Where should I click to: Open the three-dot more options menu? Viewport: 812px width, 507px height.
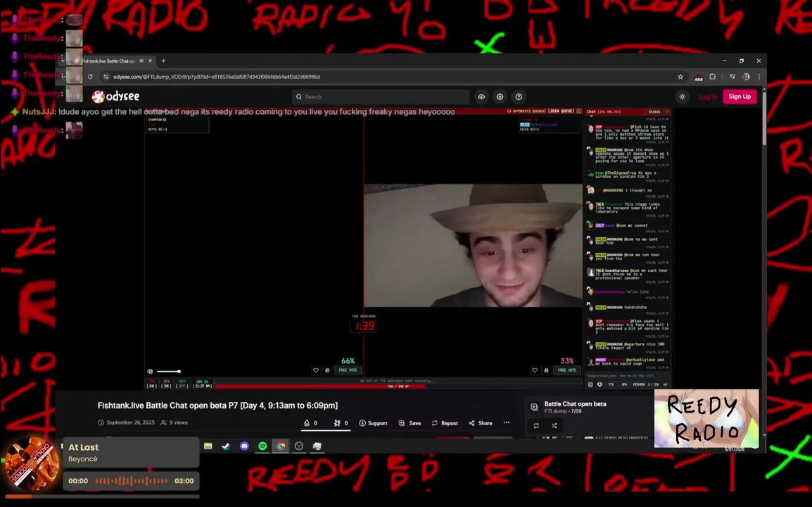tap(507, 423)
